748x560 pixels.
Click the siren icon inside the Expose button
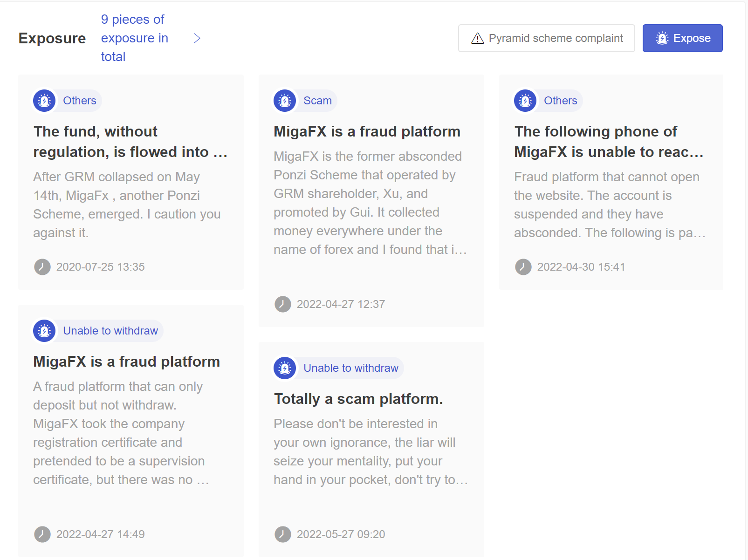click(662, 38)
